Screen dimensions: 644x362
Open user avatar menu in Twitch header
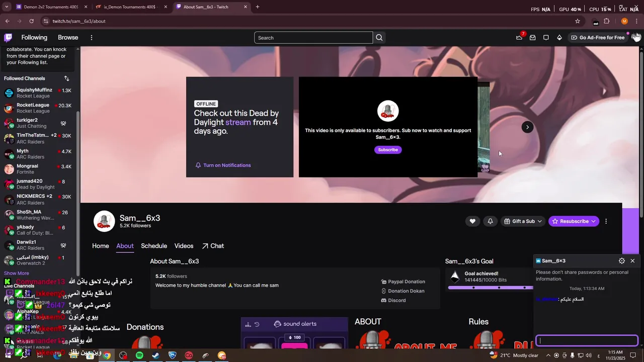[x=636, y=37]
